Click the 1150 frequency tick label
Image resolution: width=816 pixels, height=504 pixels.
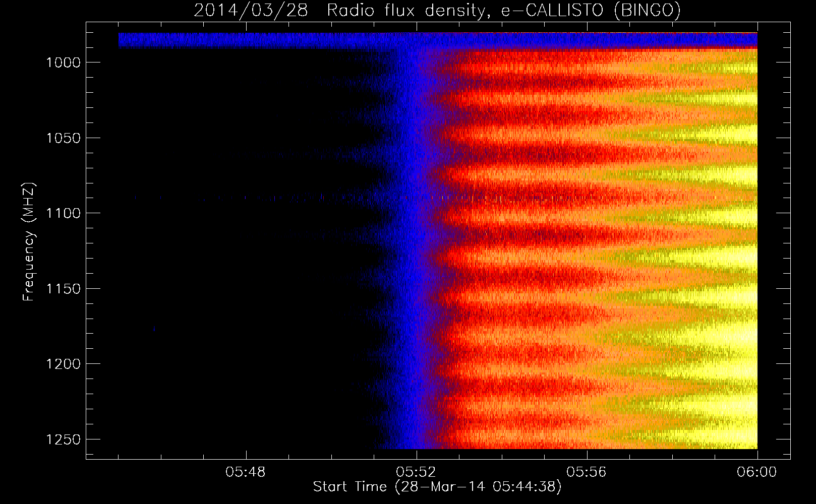coord(63,289)
